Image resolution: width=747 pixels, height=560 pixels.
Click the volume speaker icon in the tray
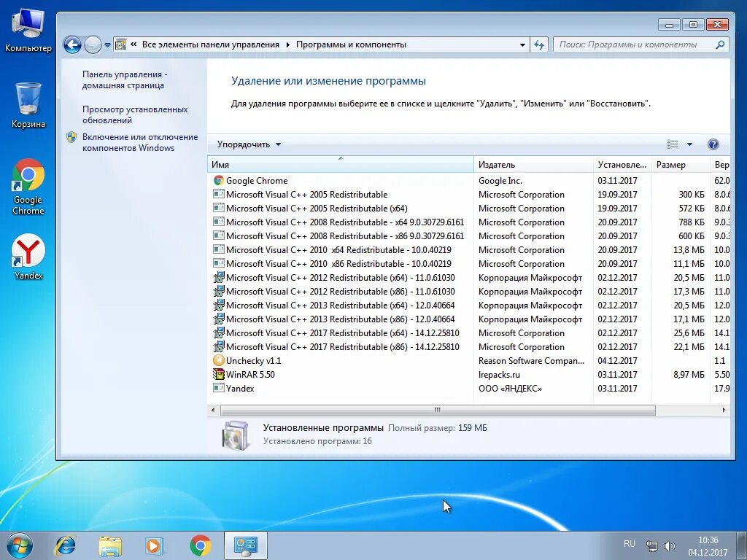pyautogui.click(x=670, y=543)
